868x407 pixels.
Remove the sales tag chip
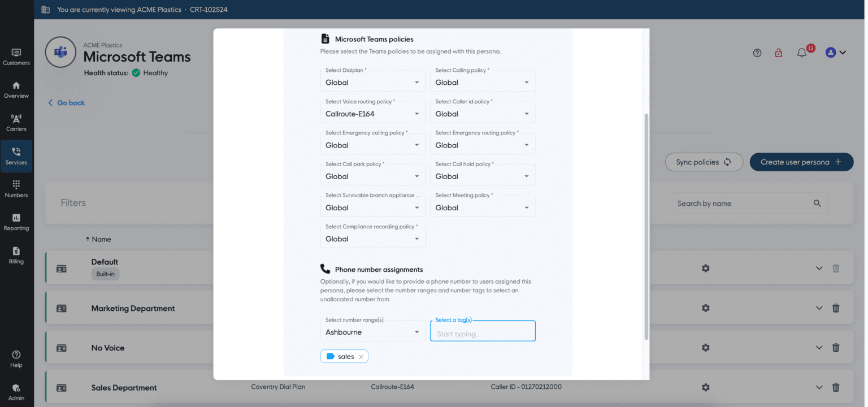click(x=361, y=356)
